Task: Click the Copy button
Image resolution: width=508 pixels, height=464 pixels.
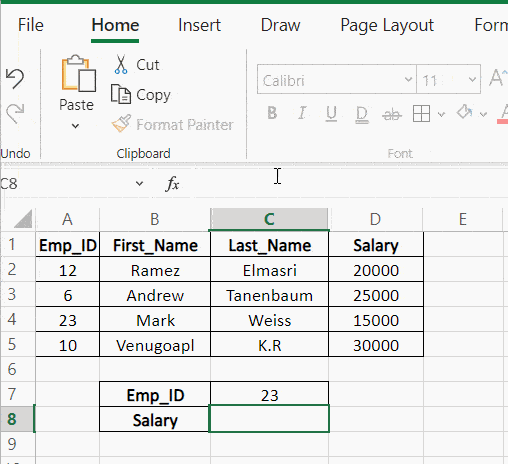Action: [x=140, y=95]
